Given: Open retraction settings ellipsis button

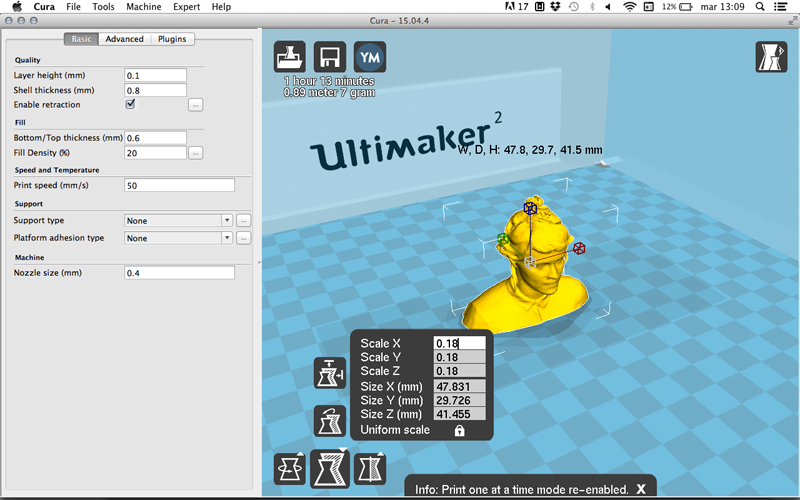Looking at the screenshot, I should tap(195, 105).
